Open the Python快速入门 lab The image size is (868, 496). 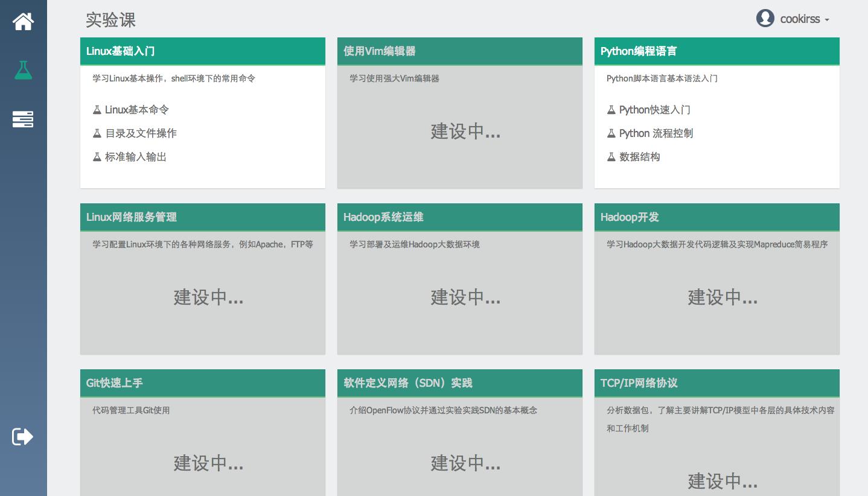pos(655,110)
